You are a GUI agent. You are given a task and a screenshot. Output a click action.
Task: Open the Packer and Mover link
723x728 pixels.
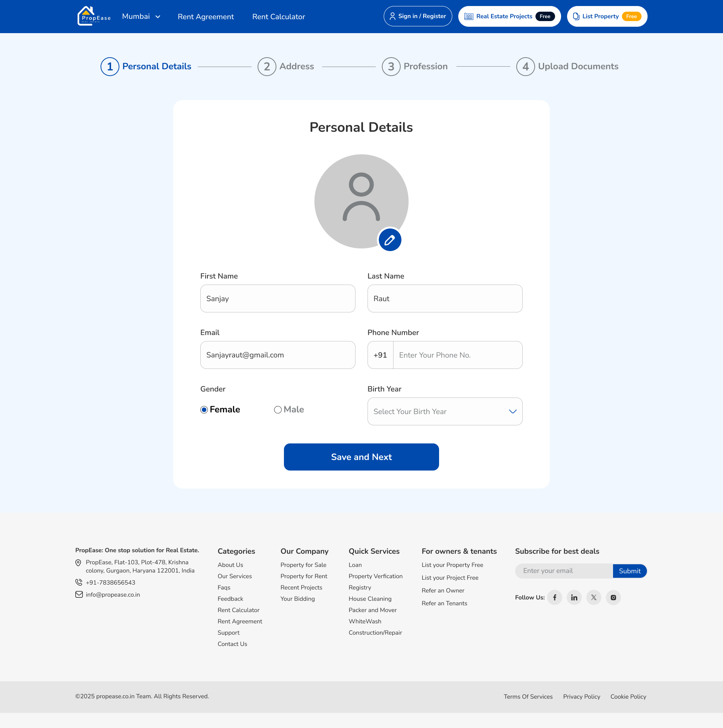click(x=373, y=610)
